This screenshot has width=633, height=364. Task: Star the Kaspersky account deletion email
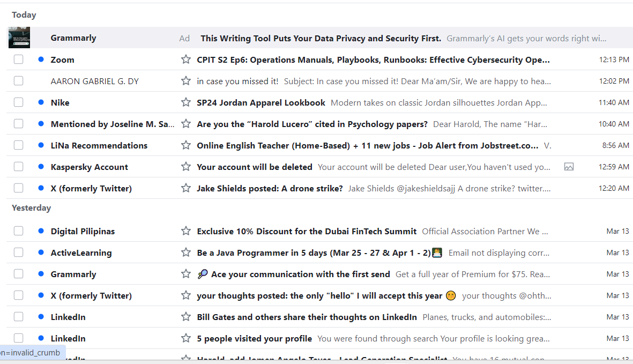186,167
